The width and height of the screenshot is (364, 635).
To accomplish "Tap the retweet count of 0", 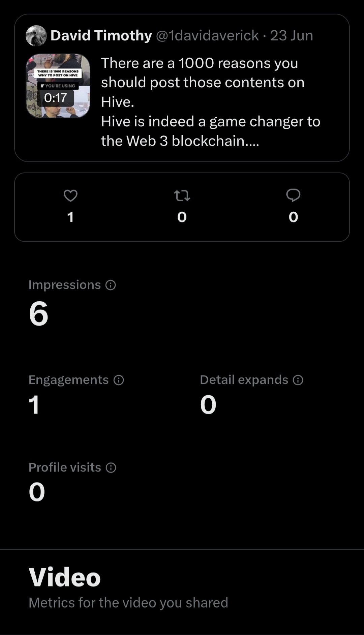I will pos(182,217).
